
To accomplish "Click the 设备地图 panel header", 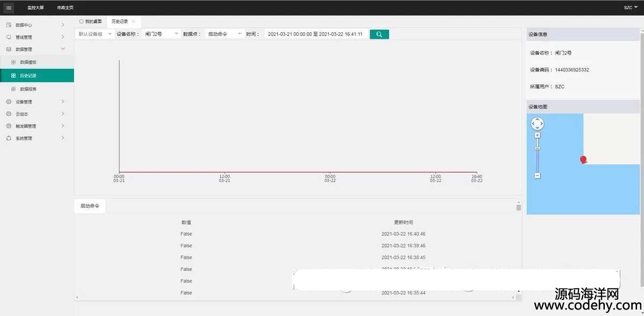I will (583, 106).
